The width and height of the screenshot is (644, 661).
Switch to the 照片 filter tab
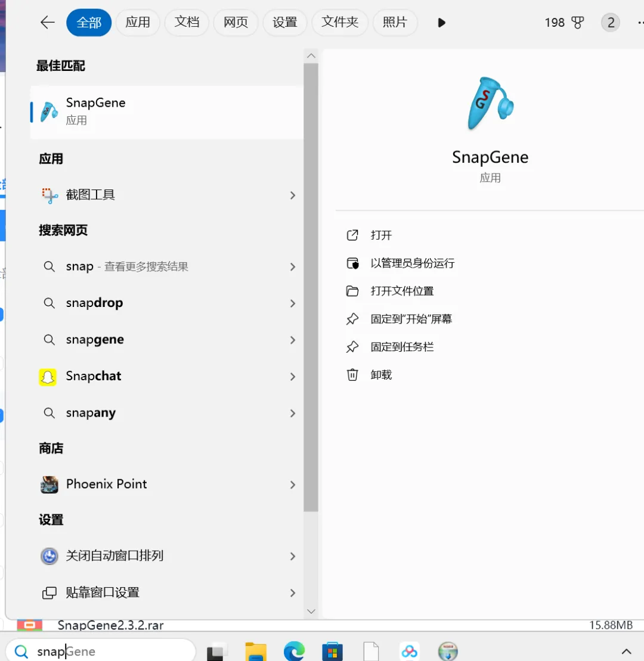click(395, 22)
